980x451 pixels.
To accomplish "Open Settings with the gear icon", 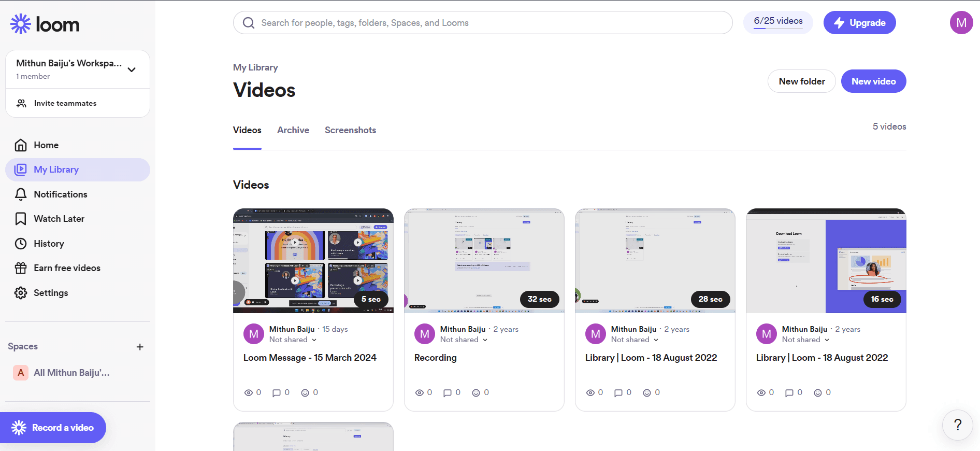I will pyautogui.click(x=21, y=293).
